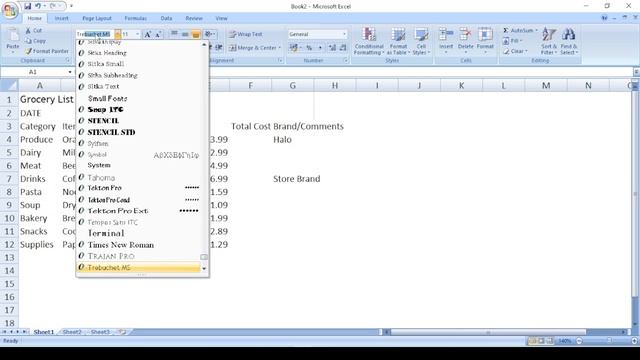Click the zoom in plus button
This screenshot has width=640, height=360.
click(634, 340)
